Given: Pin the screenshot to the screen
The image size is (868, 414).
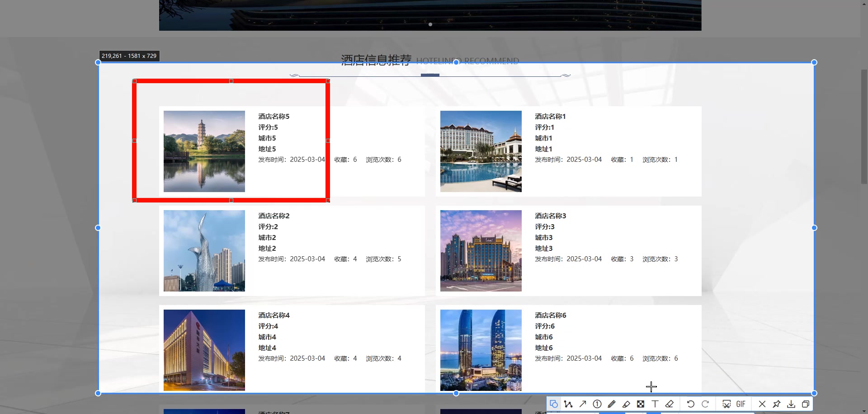Looking at the screenshot, I should pyautogui.click(x=777, y=404).
